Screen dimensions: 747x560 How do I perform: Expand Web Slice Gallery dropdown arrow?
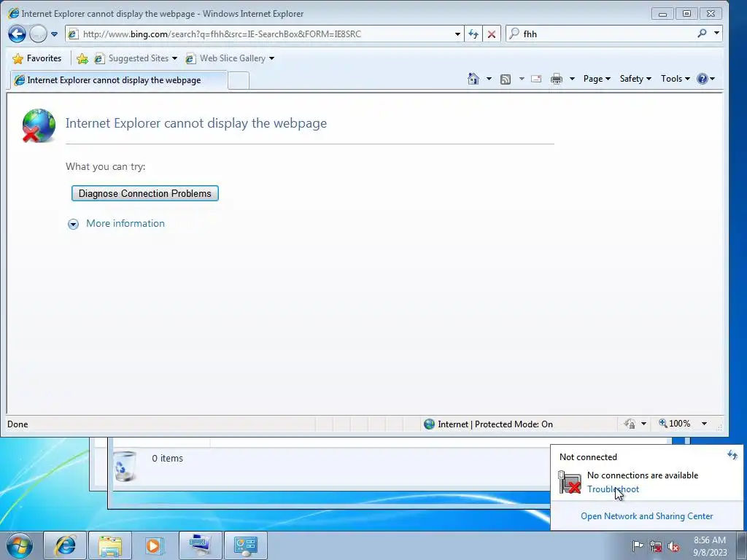click(271, 58)
